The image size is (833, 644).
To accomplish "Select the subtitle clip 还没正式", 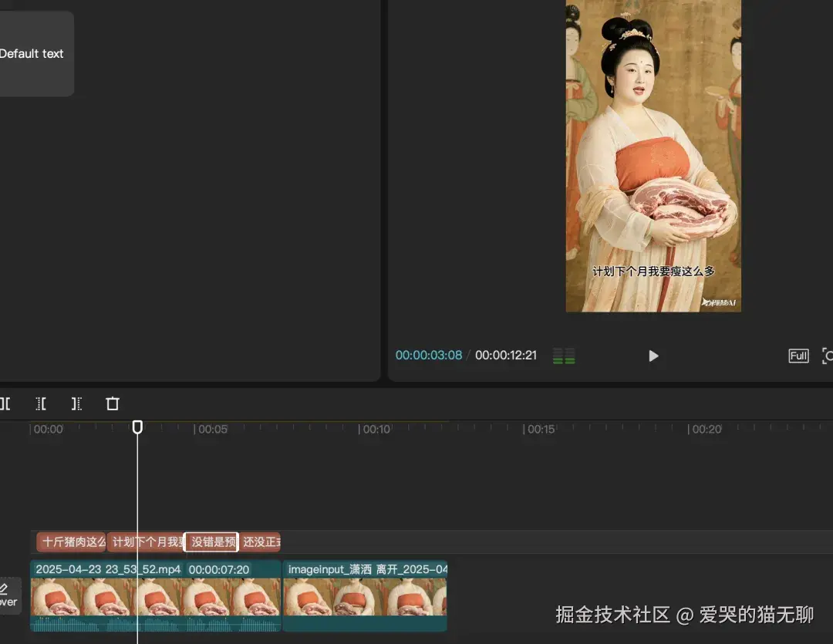I will (260, 542).
